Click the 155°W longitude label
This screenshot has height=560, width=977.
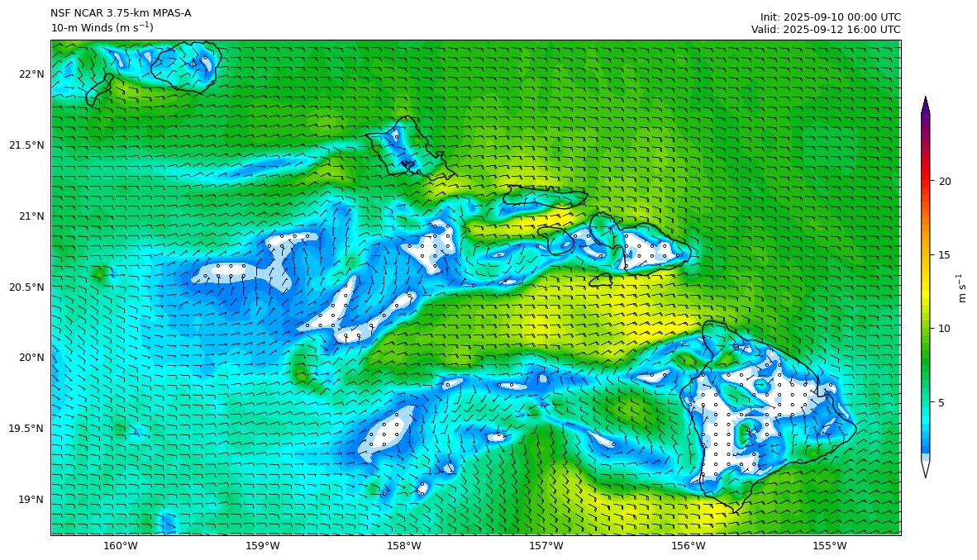(829, 545)
